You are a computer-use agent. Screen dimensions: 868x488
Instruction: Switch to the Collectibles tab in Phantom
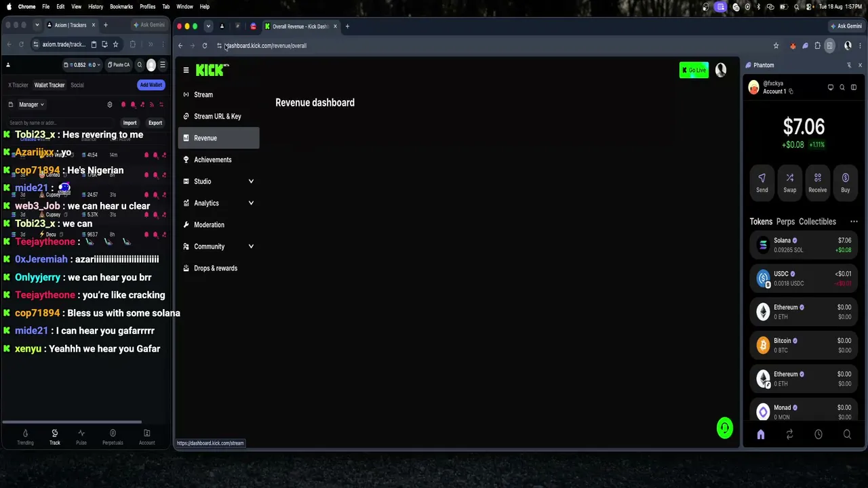coord(817,222)
